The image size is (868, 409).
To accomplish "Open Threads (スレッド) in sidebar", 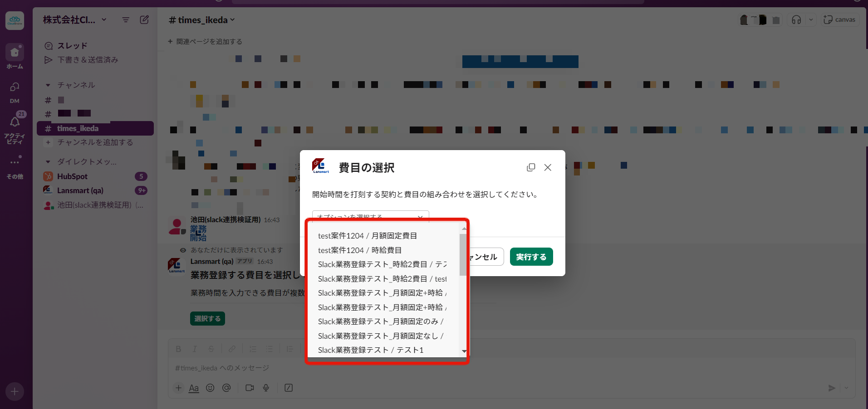I will [x=73, y=46].
